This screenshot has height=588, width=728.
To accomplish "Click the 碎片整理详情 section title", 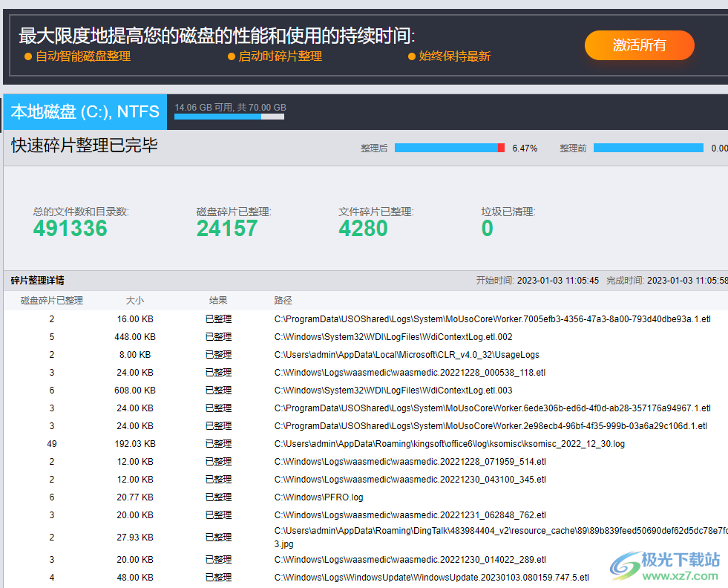I will 38,281.
